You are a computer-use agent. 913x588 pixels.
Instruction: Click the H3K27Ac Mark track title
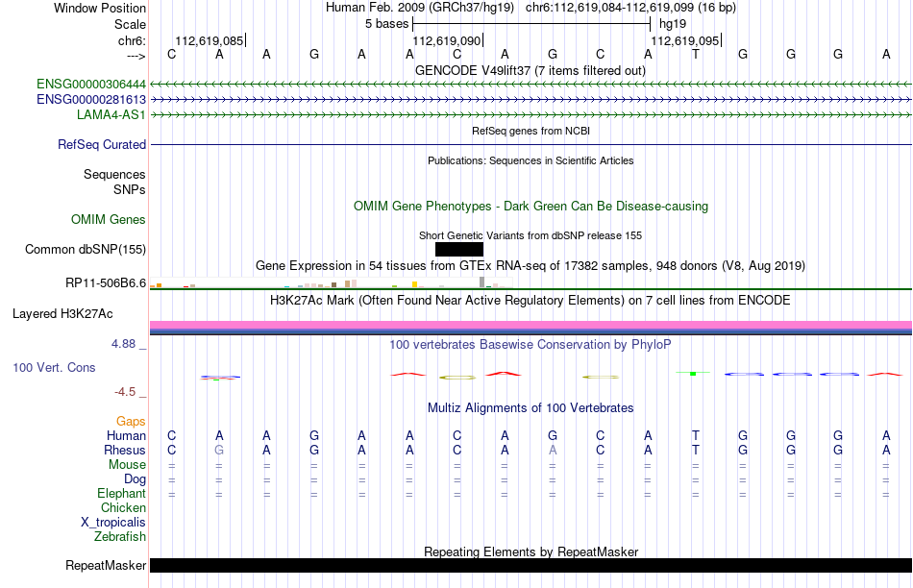[531, 301]
